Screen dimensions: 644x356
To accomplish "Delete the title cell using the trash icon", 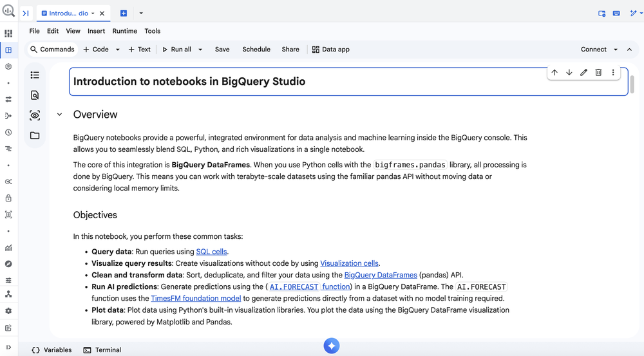I will pos(598,72).
